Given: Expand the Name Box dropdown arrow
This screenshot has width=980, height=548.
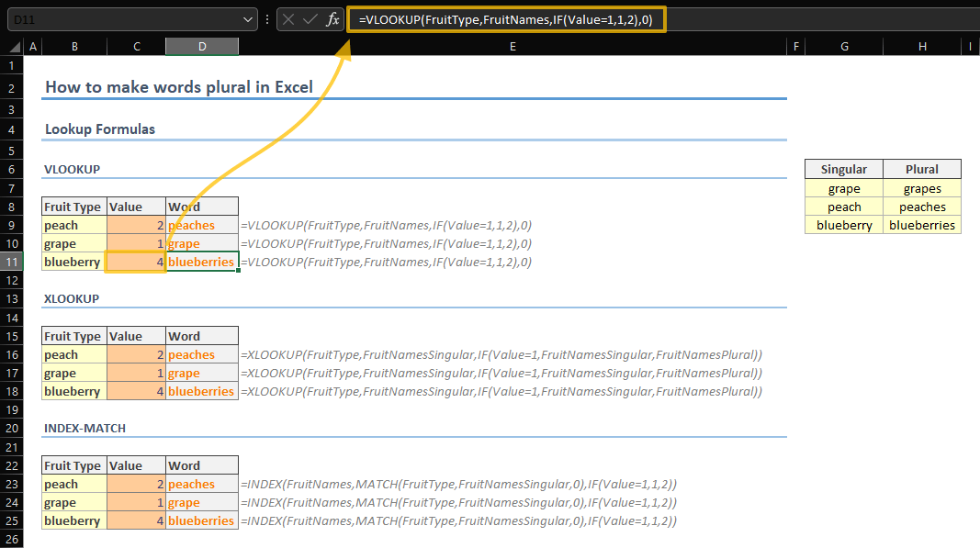Looking at the screenshot, I should [x=249, y=19].
